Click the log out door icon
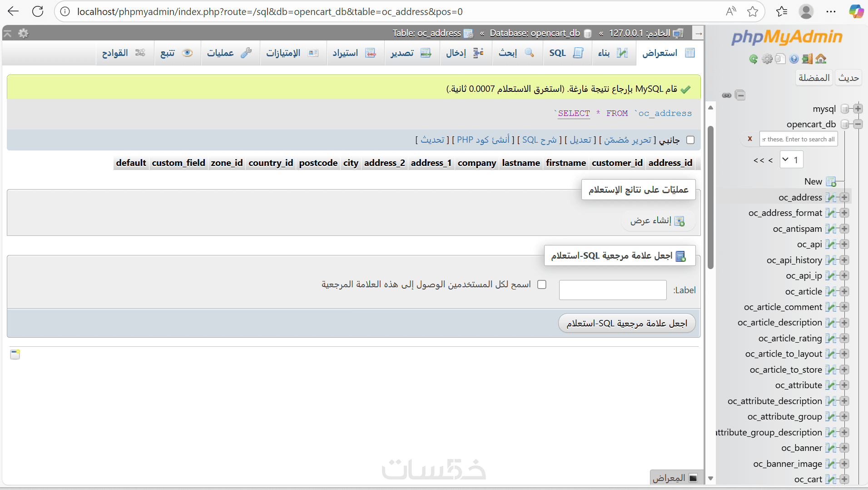Image resolution: width=868 pixels, height=490 pixels. 807,59
